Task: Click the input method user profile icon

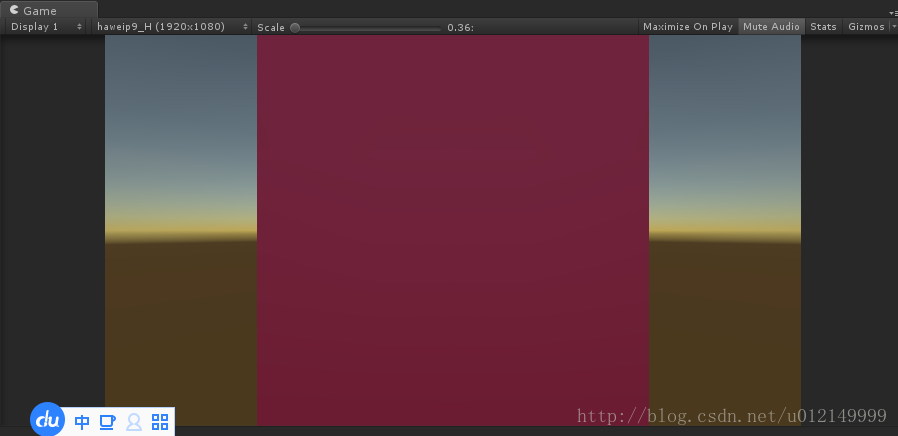Action: (134, 422)
